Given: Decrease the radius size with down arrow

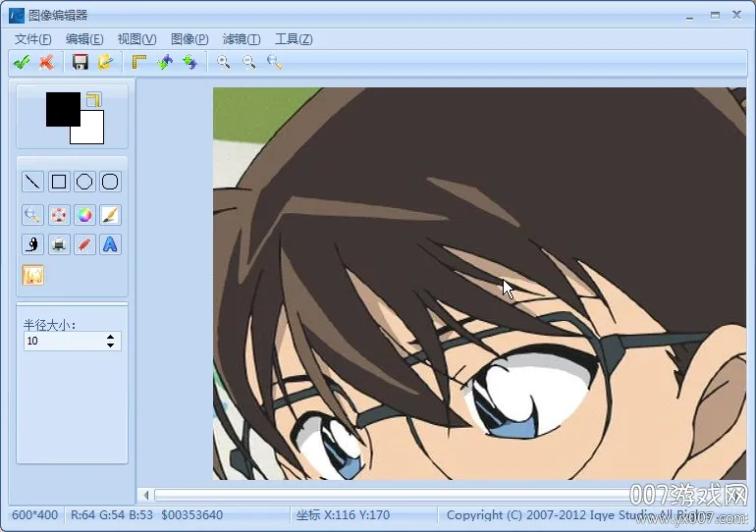Looking at the screenshot, I should pos(110,346).
